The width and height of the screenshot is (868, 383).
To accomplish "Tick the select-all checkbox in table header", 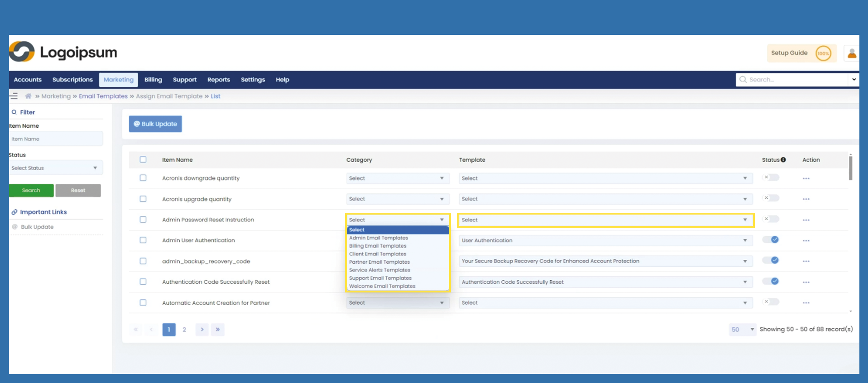I will tap(143, 159).
